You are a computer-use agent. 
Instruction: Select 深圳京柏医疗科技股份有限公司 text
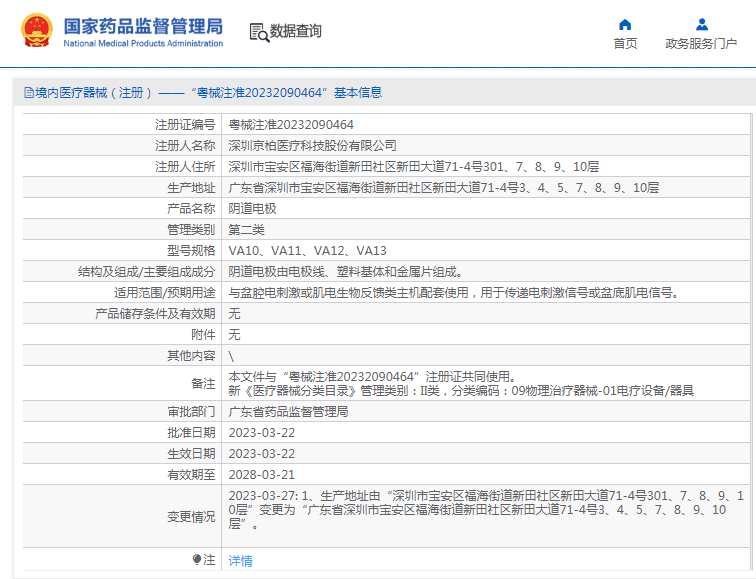pyautogui.click(x=312, y=146)
